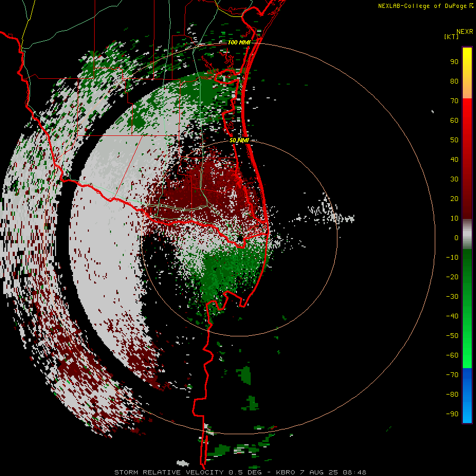476x476 pixels.
Task: Click the -70 scale label
Action: coord(452,374)
